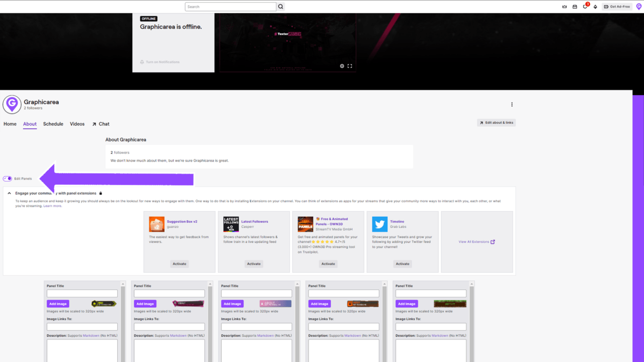The width and height of the screenshot is (644, 362).
Task: Open the three-dot channel options menu
Action: pos(512,104)
